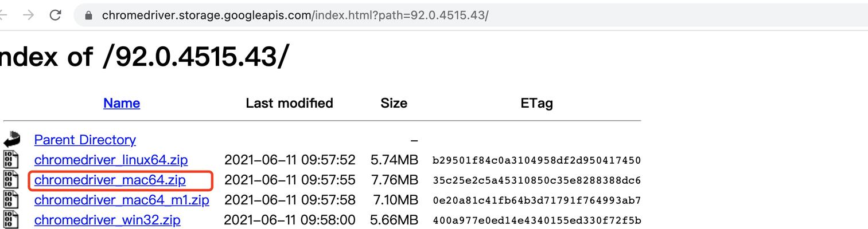Click the lock icon in address bar
868x229 pixels.
(88, 15)
